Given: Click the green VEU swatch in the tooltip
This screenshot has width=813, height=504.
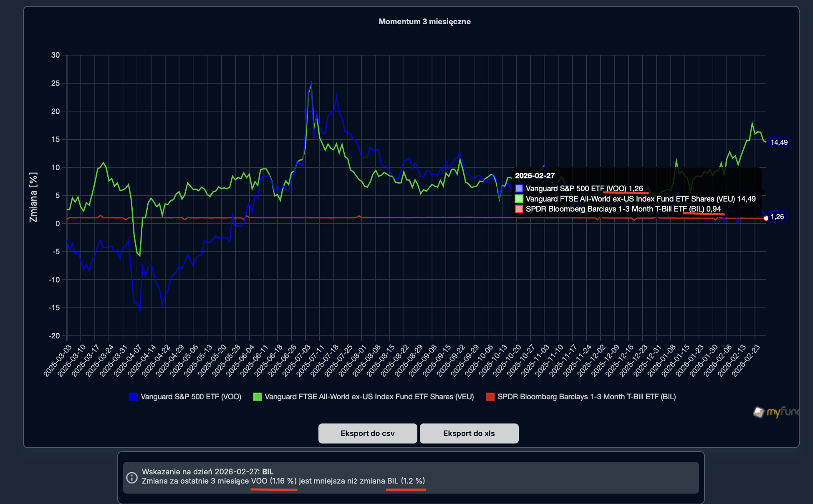Looking at the screenshot, I should (519, 199).
